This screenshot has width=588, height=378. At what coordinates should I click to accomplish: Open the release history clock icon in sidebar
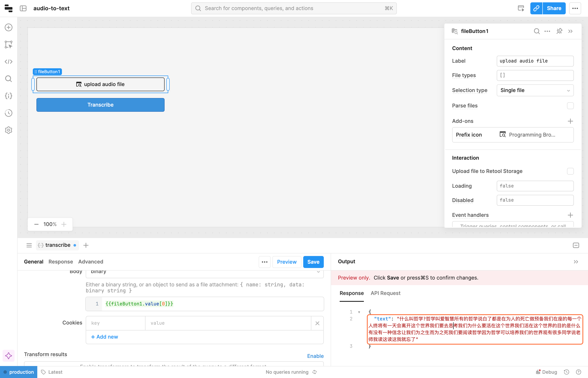(9, 113)
